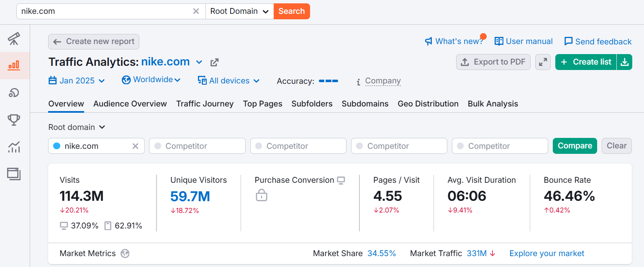Click the 114.3M Visits value

[82, 196]
